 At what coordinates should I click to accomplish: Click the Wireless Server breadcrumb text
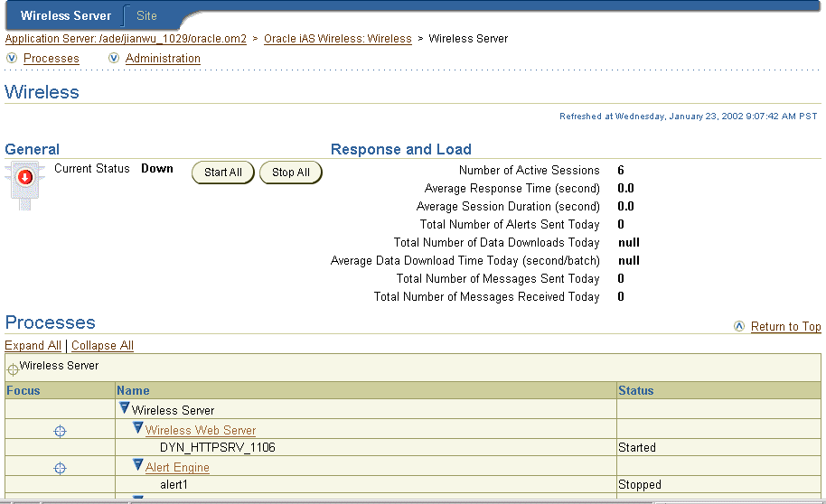[468, 39]
